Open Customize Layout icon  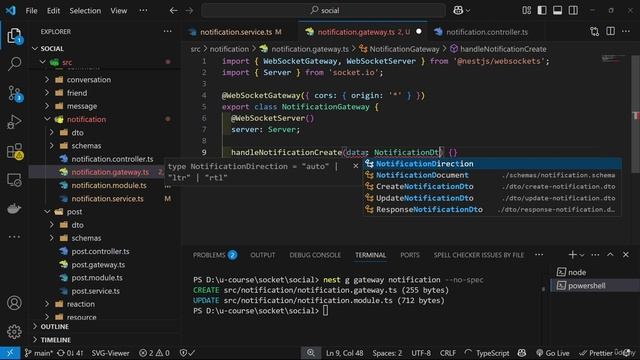point(527,11)
